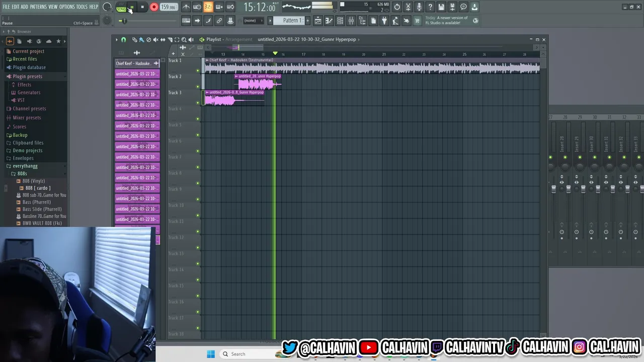Click the typing keyboard to piano icon
Viewport: 644px width, 362px height.
(x=186, y=21)
